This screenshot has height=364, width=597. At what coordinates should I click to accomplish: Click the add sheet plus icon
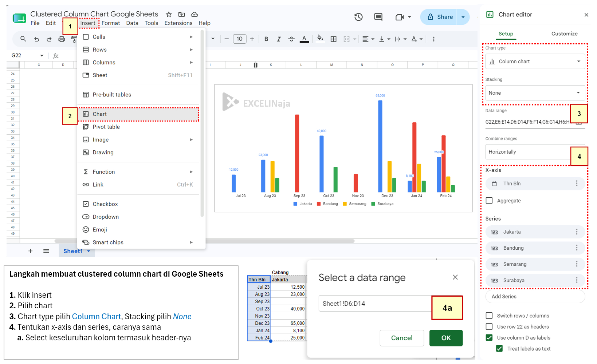31,251
